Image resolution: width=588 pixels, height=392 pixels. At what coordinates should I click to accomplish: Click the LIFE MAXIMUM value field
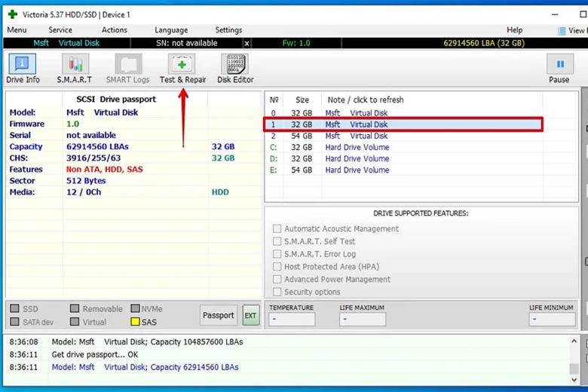363,319
